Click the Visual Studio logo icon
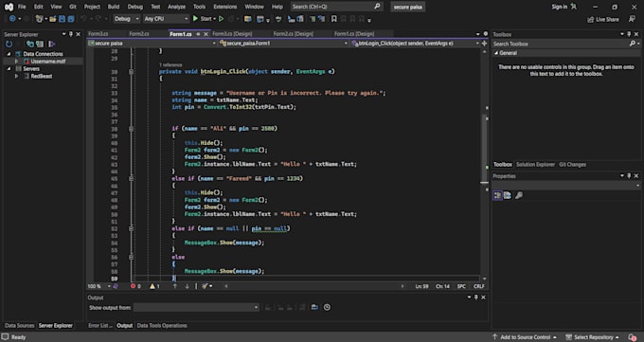 point(9,7)
